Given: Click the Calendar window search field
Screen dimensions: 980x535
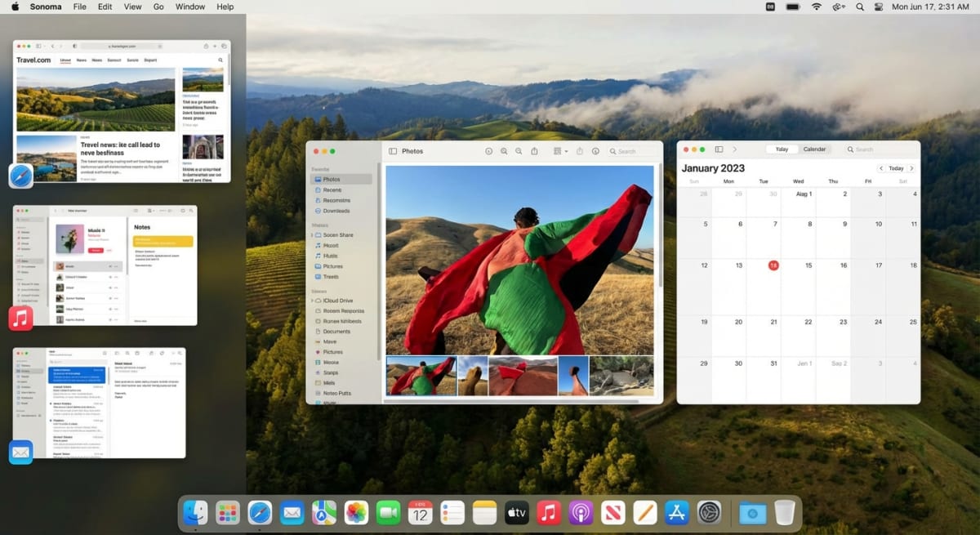Looking at the screenshot, I should tap(880, 149).
